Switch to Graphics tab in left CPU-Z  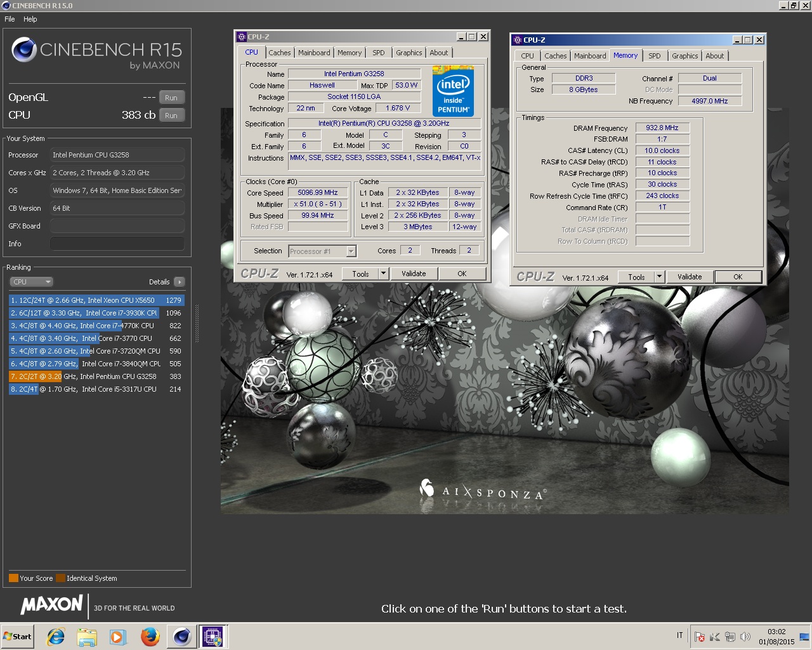click(409, 53)
